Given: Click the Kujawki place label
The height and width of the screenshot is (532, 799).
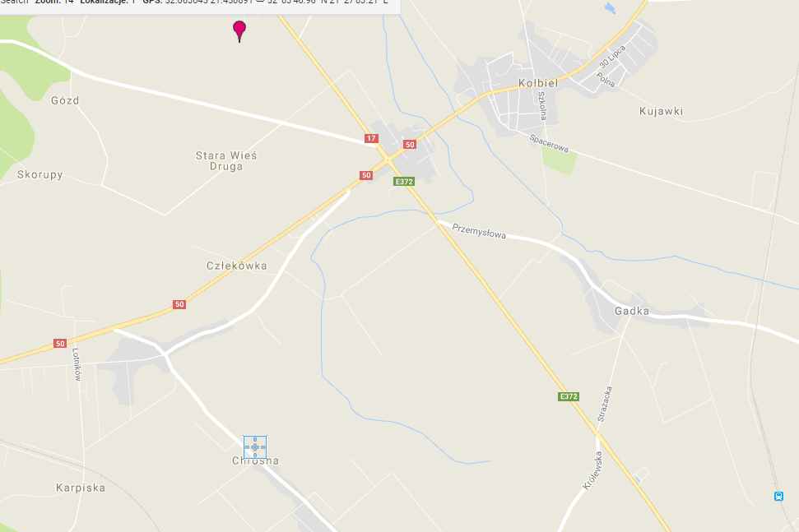Looking at the screenshot, I should [x=661, y=111].
